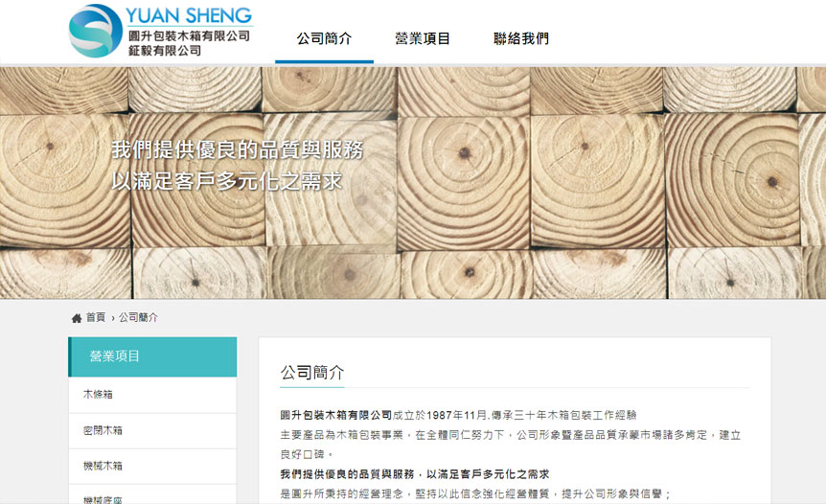Click the swirl logo icon
This screenshot has height=504, width=826.
tap(95, 31)
